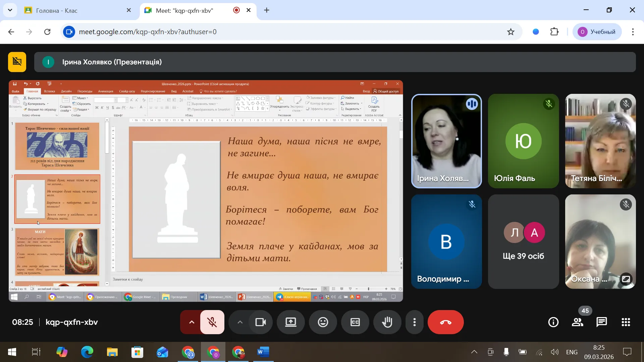The image size is (644, 362).
Task: Open Word from the Windows taskbar
Action: [263, 352]
